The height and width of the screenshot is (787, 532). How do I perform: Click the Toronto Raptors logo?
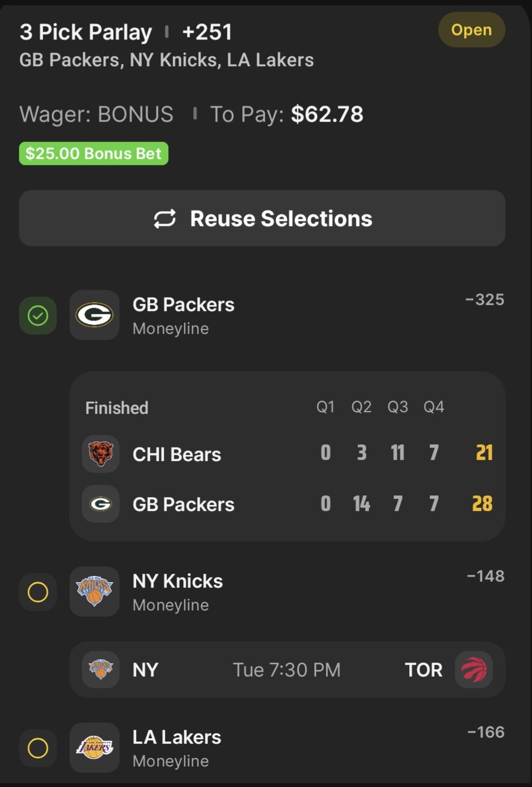(474, 669)
